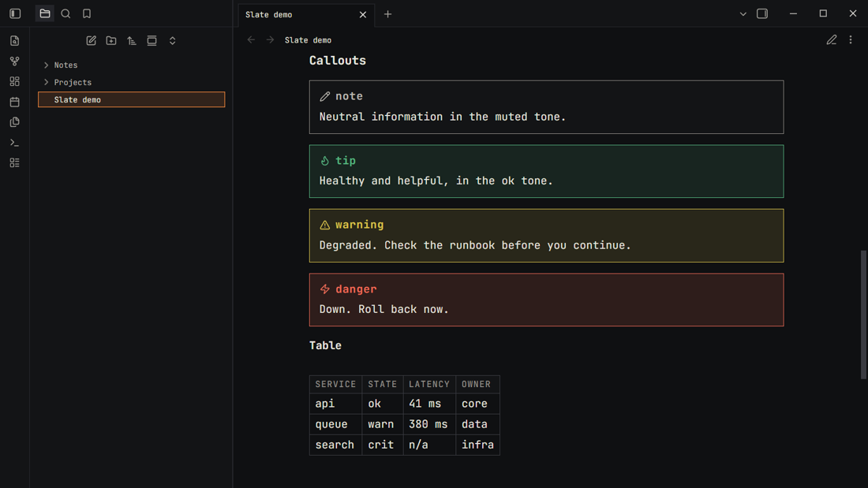Click the 'data' owner cell
The width and height of the screenshot is (868, 488).
[x=477, y=424]
